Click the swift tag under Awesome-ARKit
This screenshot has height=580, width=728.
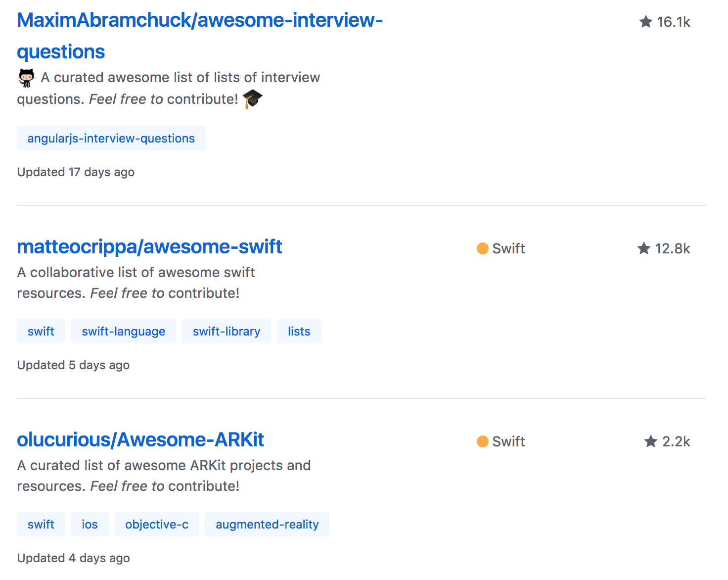[41, 525]
